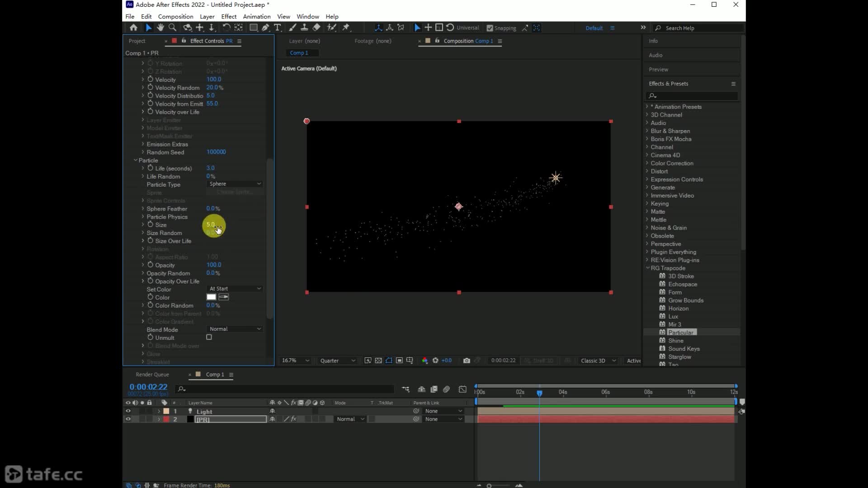
Task: Open the Preview panel
Action: pos(658,70)
